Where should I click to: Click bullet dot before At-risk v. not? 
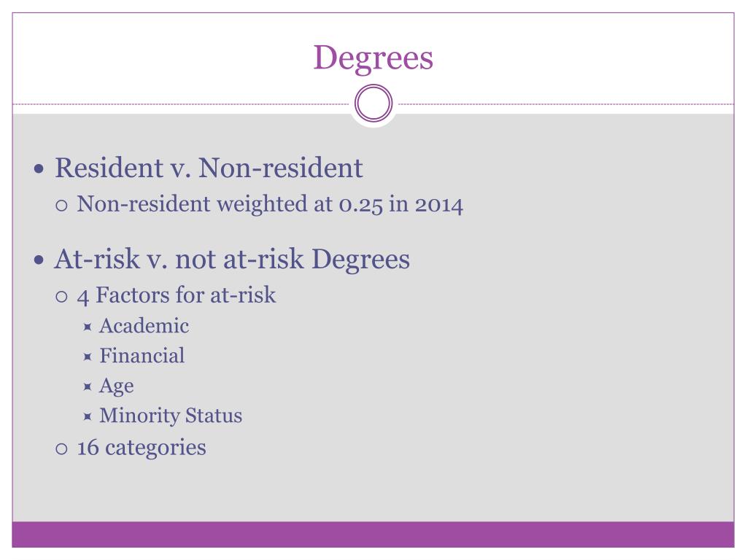(39, 260)
